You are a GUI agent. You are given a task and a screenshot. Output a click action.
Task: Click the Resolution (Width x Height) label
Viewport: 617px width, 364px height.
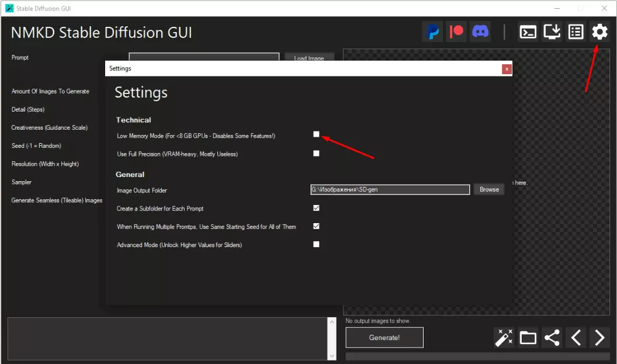point(45,164)
